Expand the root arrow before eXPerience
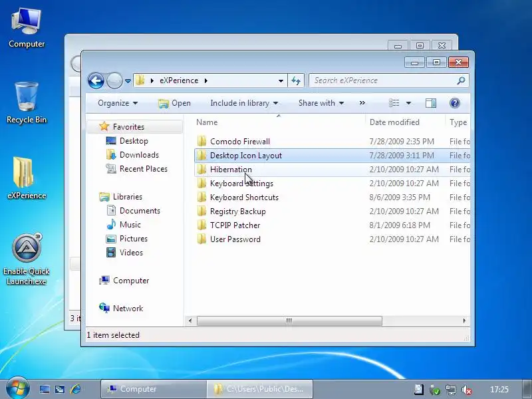Screen dimensions: 532x399 (x=152, y=80)
